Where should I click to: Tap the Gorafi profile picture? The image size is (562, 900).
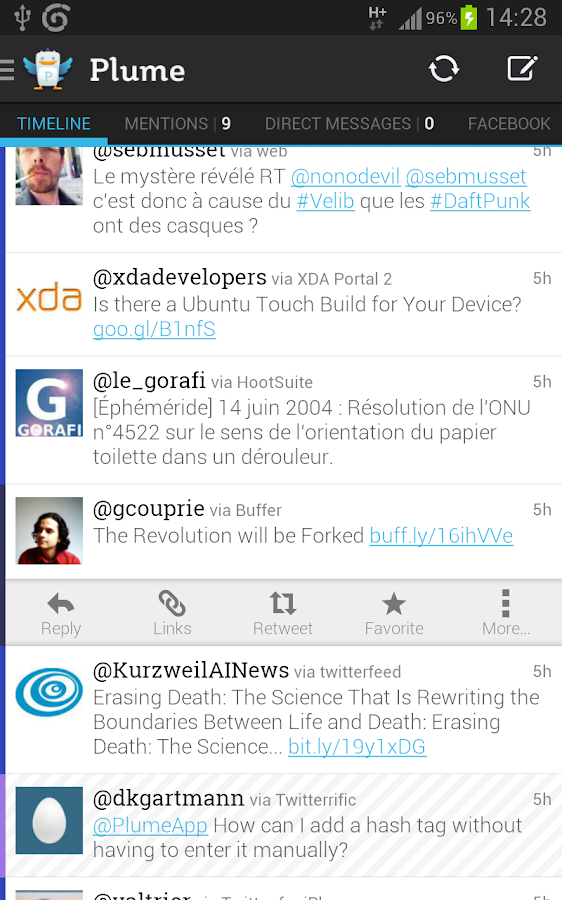point(49,403)
